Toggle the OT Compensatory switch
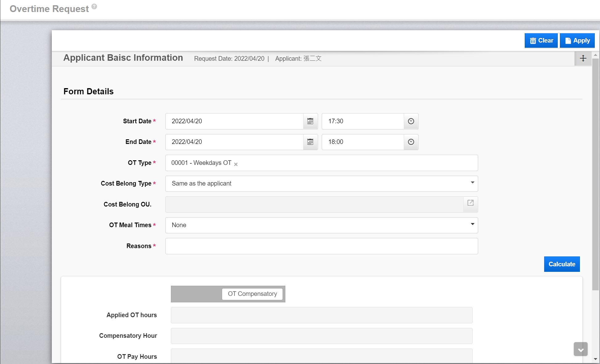The height and width of the screenshot is (364, 600). [228, 294]
